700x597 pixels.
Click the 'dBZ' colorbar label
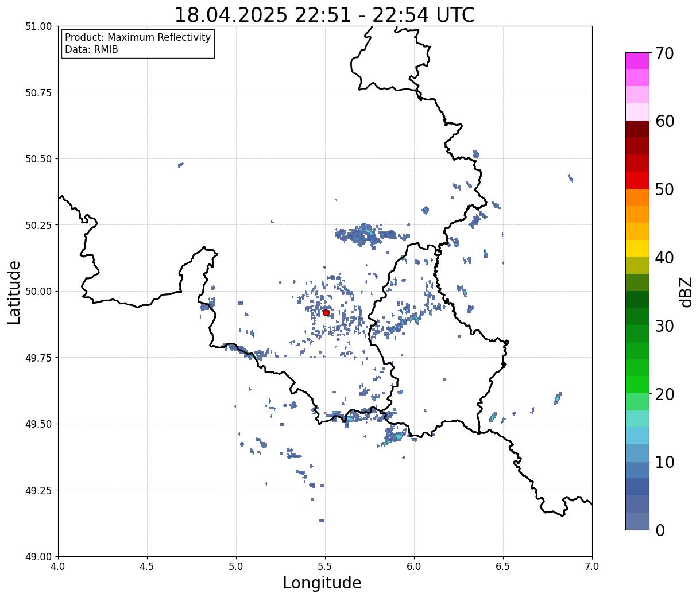pyautogui.click(x=685, y=292)
